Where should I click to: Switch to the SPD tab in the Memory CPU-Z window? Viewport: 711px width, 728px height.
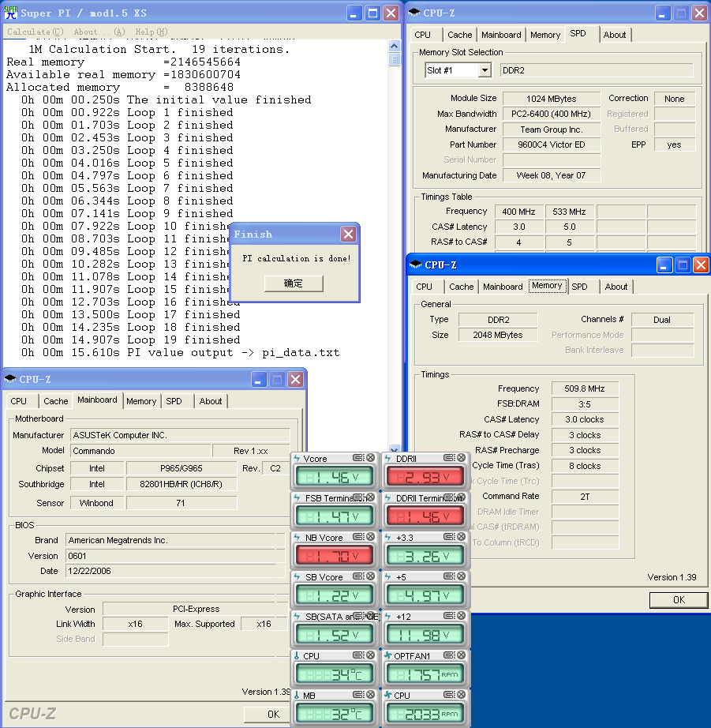pos(579,287)
